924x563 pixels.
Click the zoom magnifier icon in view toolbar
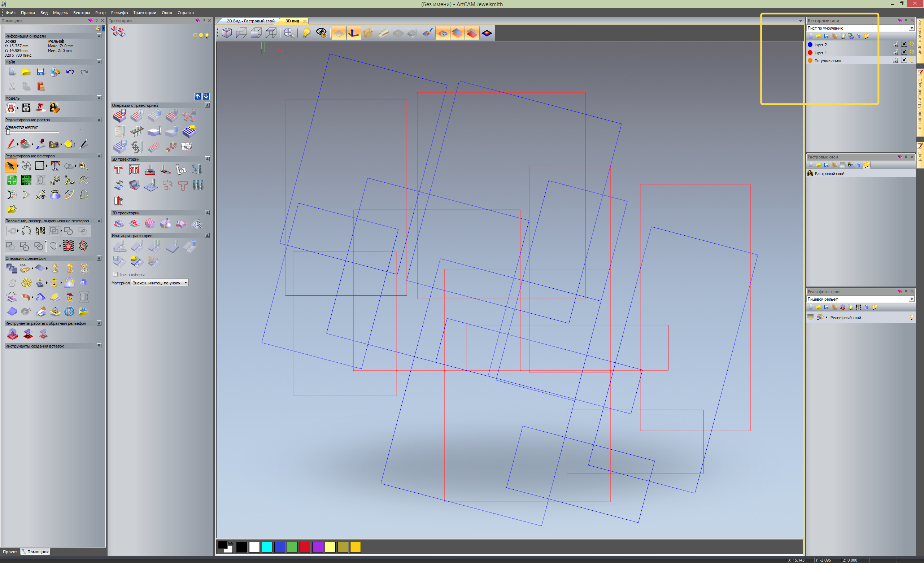(288, 33)
